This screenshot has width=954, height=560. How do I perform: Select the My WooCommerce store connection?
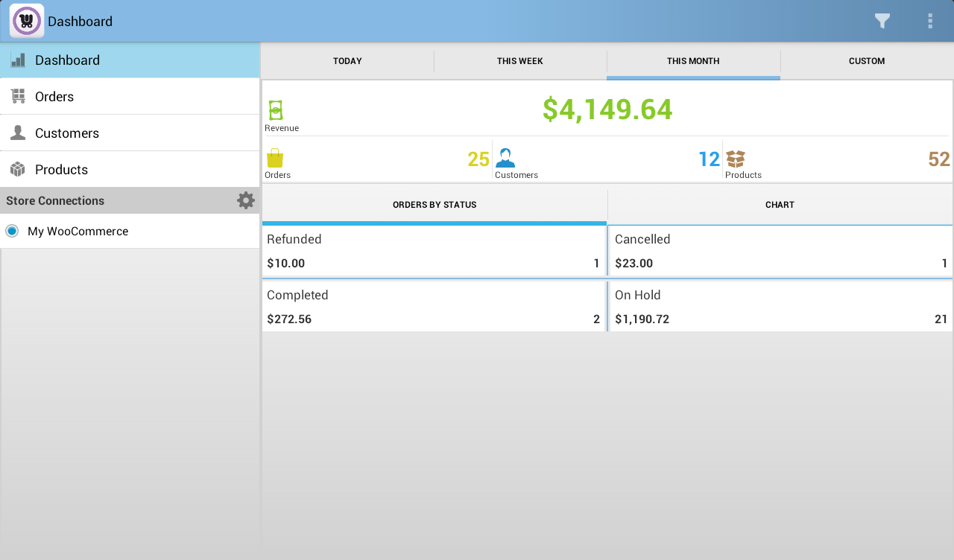(x=78, y=231)
